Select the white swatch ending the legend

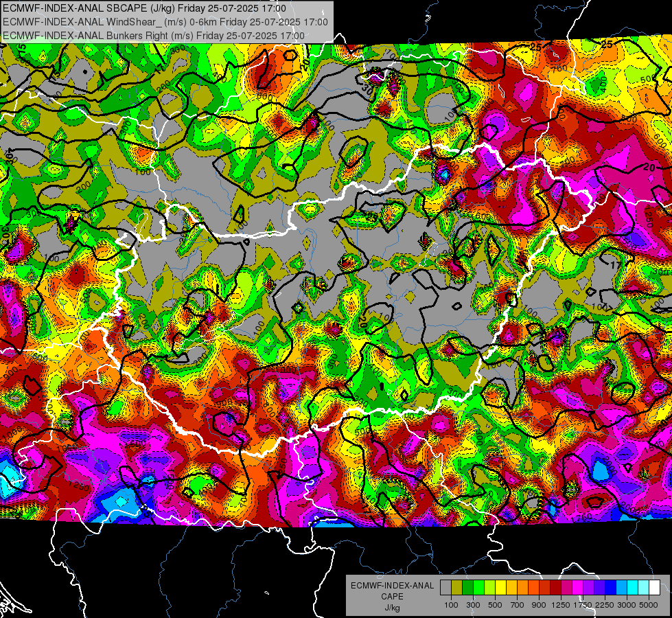(x=654, y=588)
